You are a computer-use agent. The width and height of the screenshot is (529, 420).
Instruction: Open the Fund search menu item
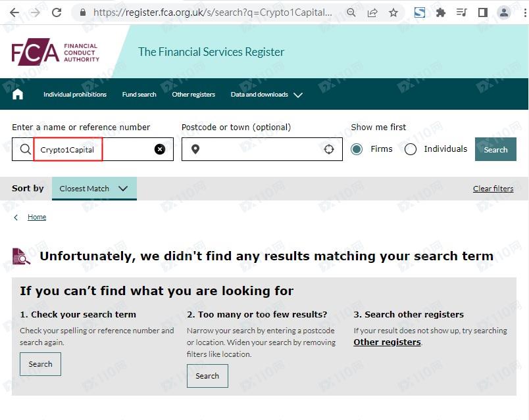[139, 95]
